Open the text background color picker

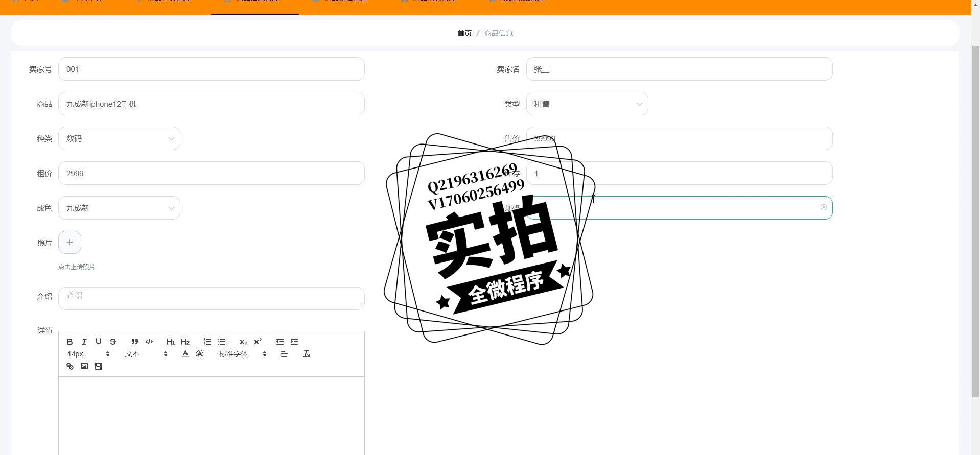click(200, 354)
